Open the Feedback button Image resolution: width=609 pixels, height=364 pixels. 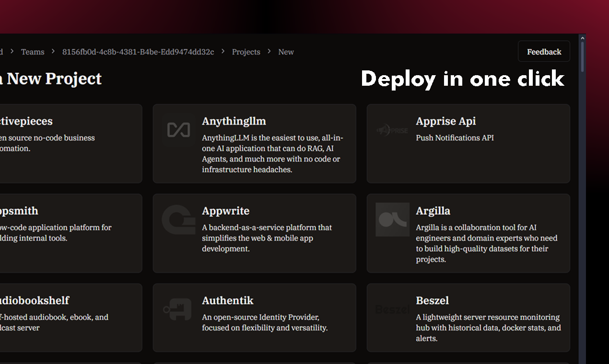(x=544, y=52)
